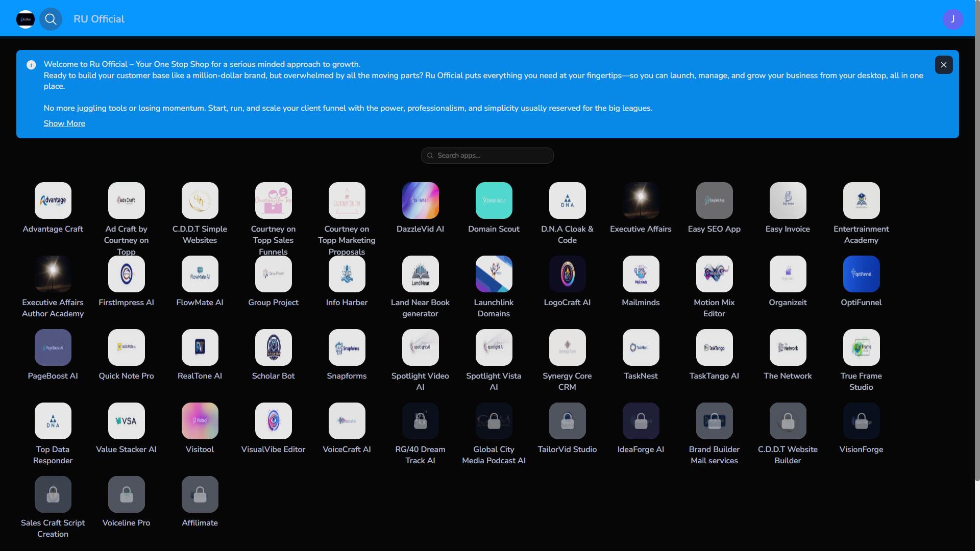The width and height of the screenshot is (980, 551).
Task: Open Scholar Bot app icon
Action: [x=273, y=347]
